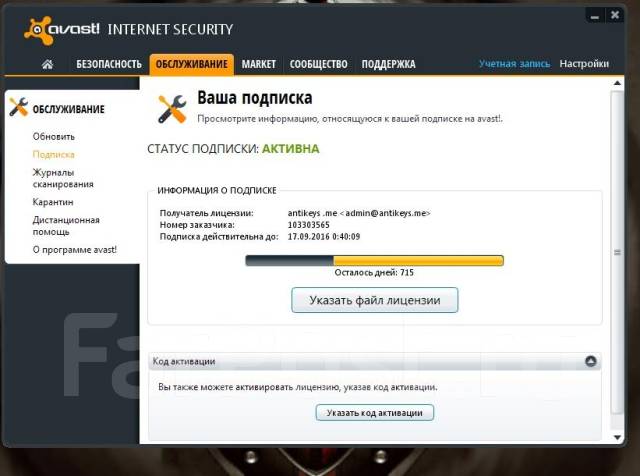The image size is (640, 476).
Task: Click the scrollbar down arrow
Action: tap(618, 438)
